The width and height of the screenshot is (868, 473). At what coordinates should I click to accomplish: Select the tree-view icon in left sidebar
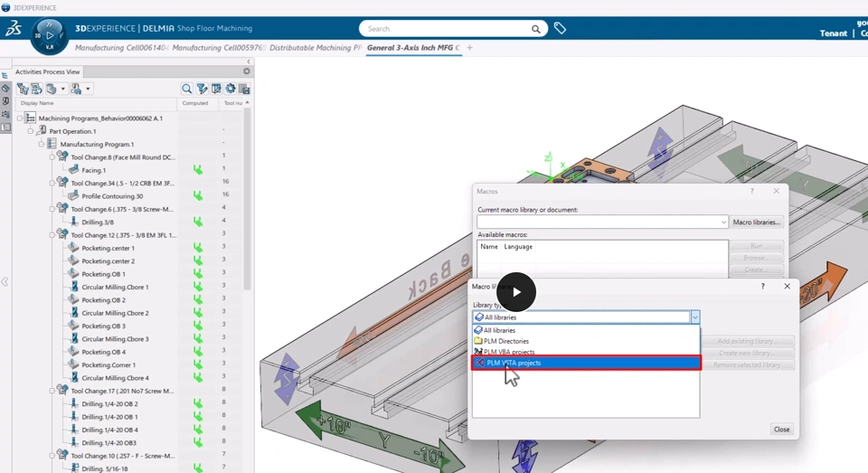(x=5, y=76)
